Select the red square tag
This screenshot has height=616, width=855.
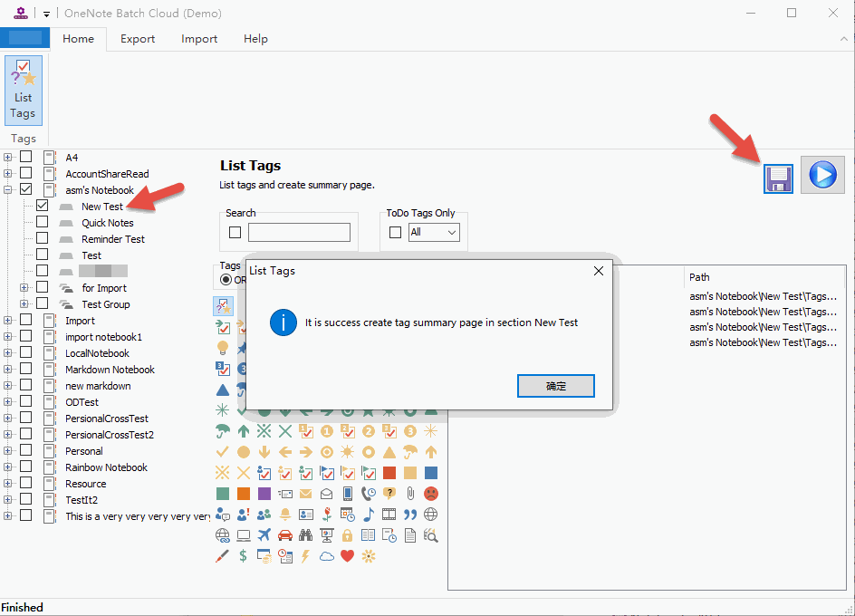click(x=389, y=473)
